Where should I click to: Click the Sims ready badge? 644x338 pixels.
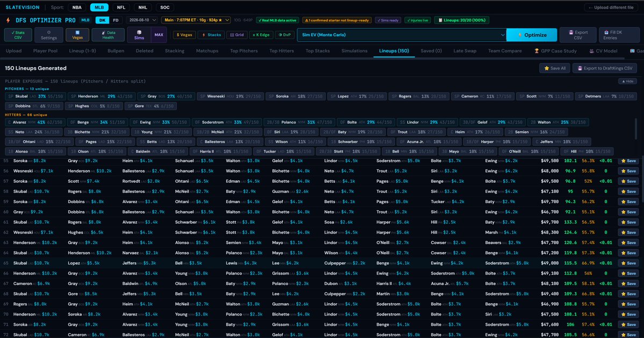[x=388, y=20]
